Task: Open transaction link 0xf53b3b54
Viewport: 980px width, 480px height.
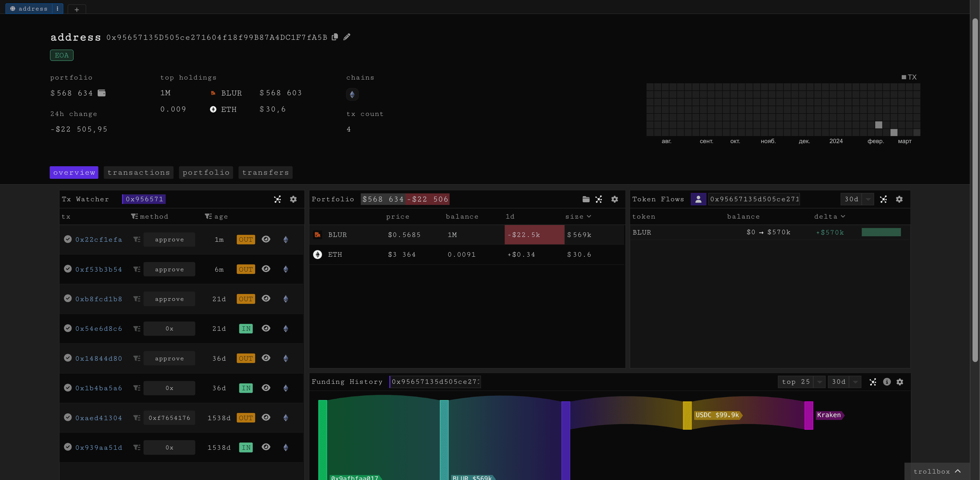Action: point(99,270)
